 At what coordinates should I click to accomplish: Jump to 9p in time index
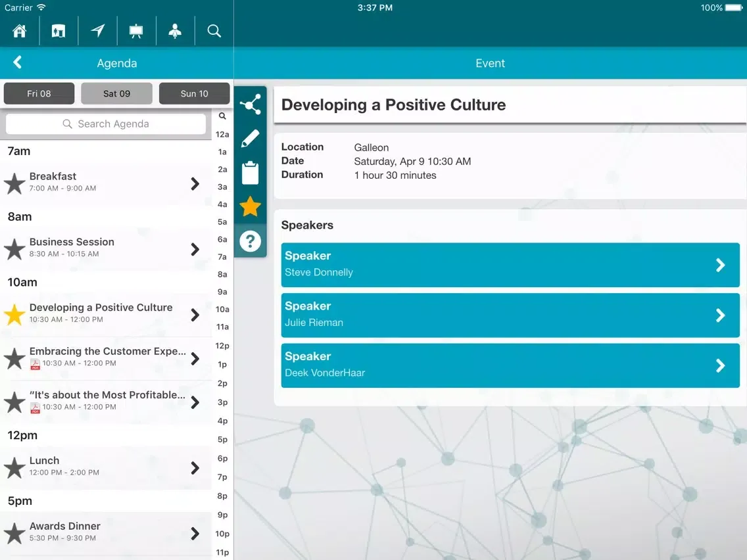(x=222, y=515)
